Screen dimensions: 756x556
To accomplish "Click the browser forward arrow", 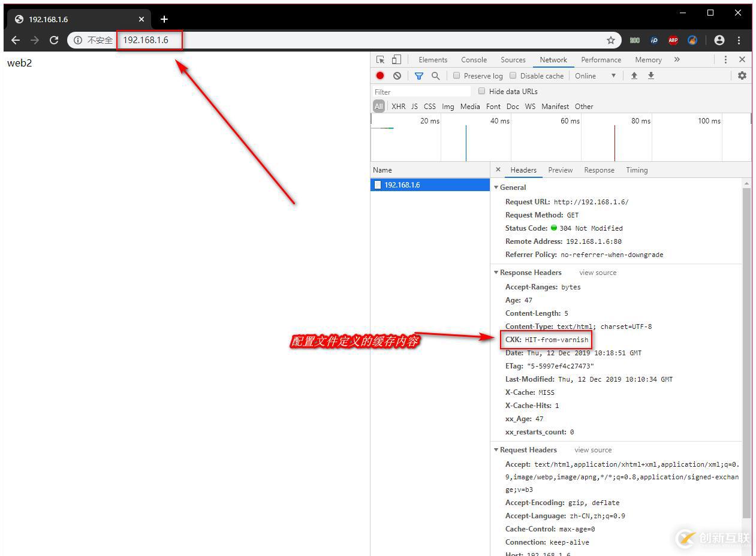I will (x=34, y=40).
